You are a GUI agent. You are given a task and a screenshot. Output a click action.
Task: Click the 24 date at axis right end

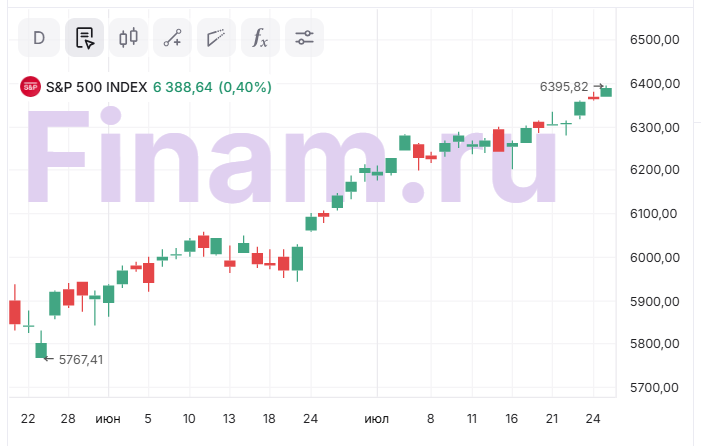click(x=592, y=419)
